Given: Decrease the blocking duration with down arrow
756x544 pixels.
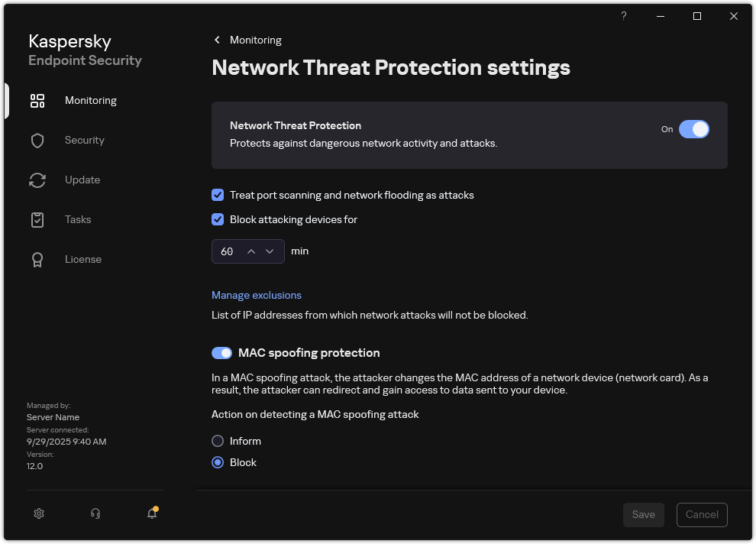Looking at the screenshot, I should tap(270, 251).
